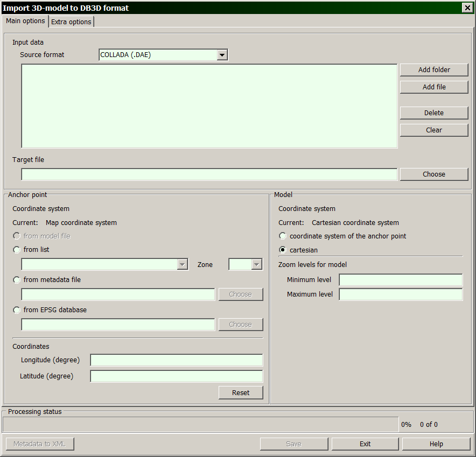Reset the anchor point coordinates

coord(241,393)
